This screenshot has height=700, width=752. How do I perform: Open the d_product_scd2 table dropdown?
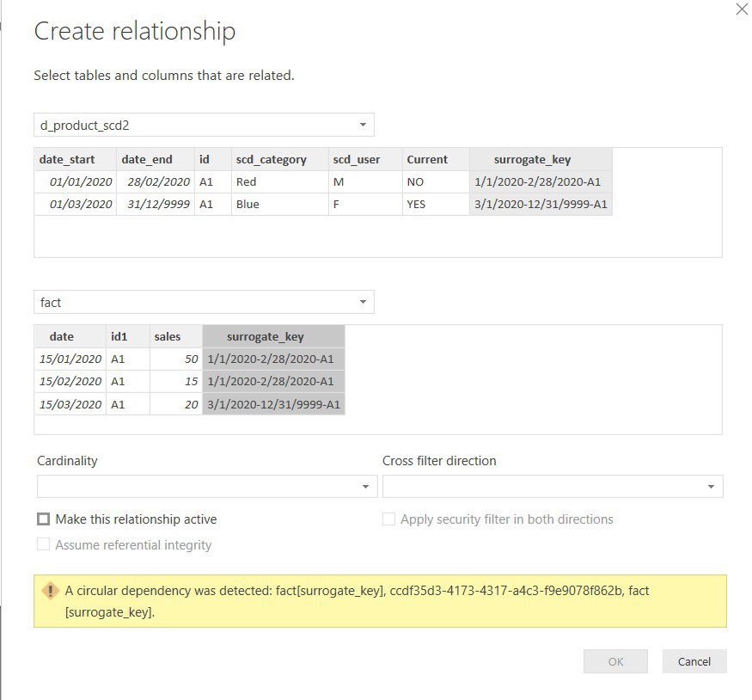pyautogui.click(x=204, y=125)
